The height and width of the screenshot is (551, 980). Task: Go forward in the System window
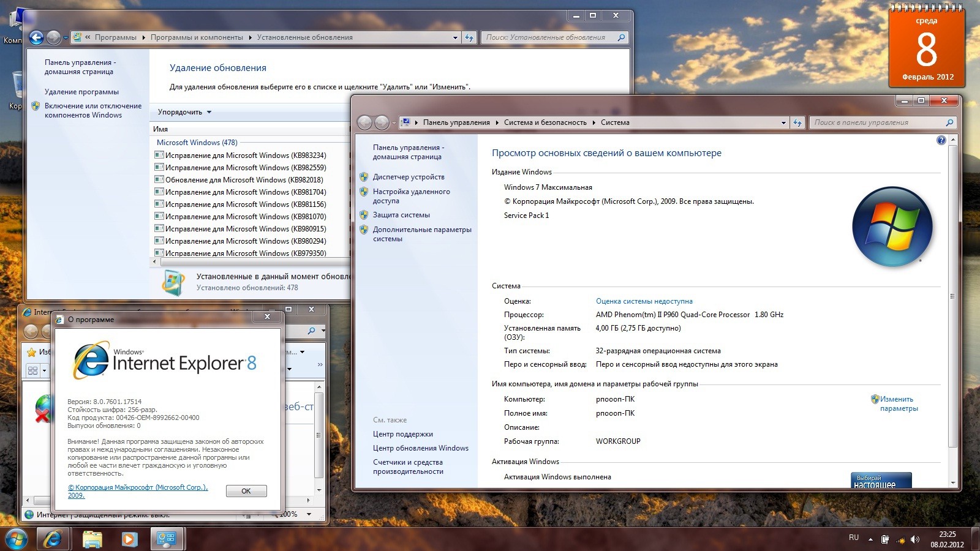coord(382,122)
